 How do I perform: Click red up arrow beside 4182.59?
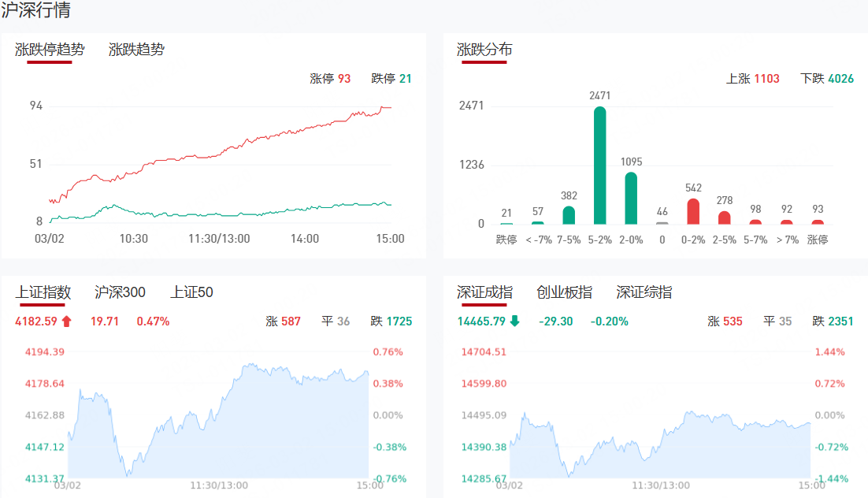click(x=66, y=321)
